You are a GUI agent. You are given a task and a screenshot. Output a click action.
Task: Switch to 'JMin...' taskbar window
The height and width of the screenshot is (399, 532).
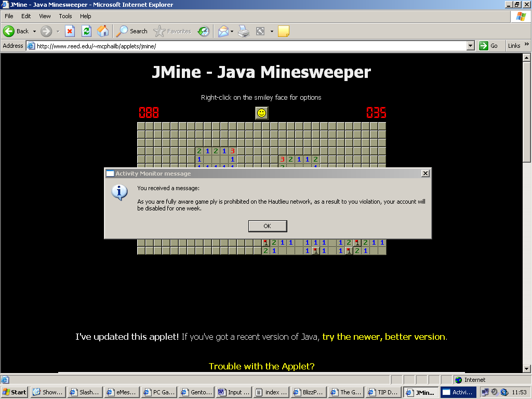pos(421,392)
